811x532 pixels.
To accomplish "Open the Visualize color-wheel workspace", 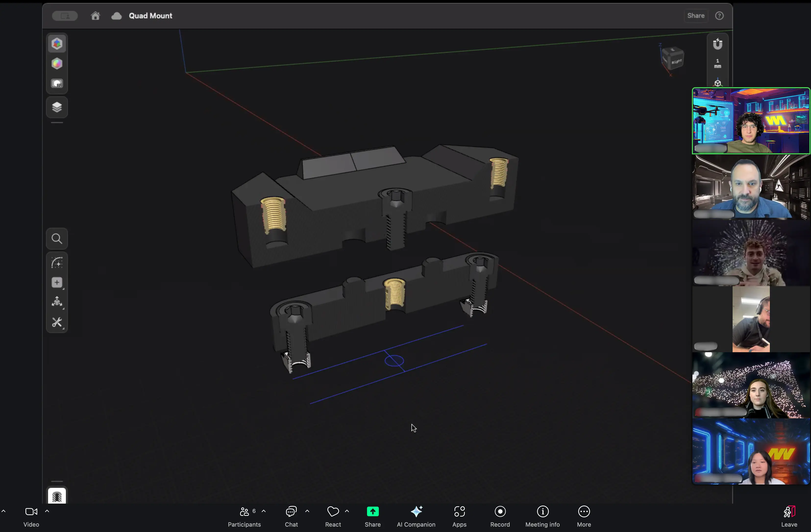I will 57,64.
